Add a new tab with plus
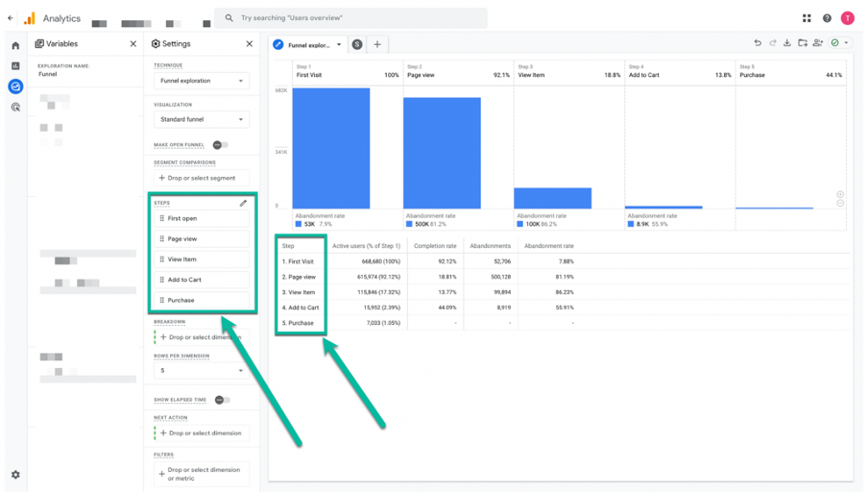868x494 pixels. (x=377, y=44)
